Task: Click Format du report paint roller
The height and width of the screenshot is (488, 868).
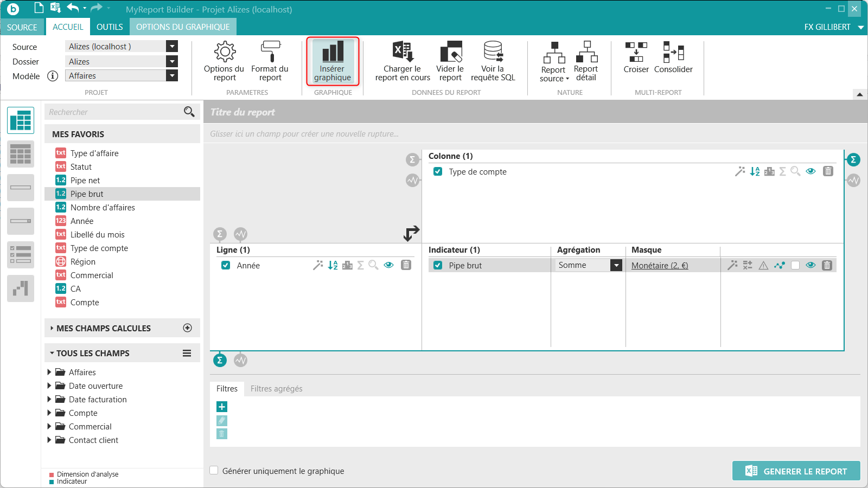Action: pyautogui.click(x=270, y=53)
